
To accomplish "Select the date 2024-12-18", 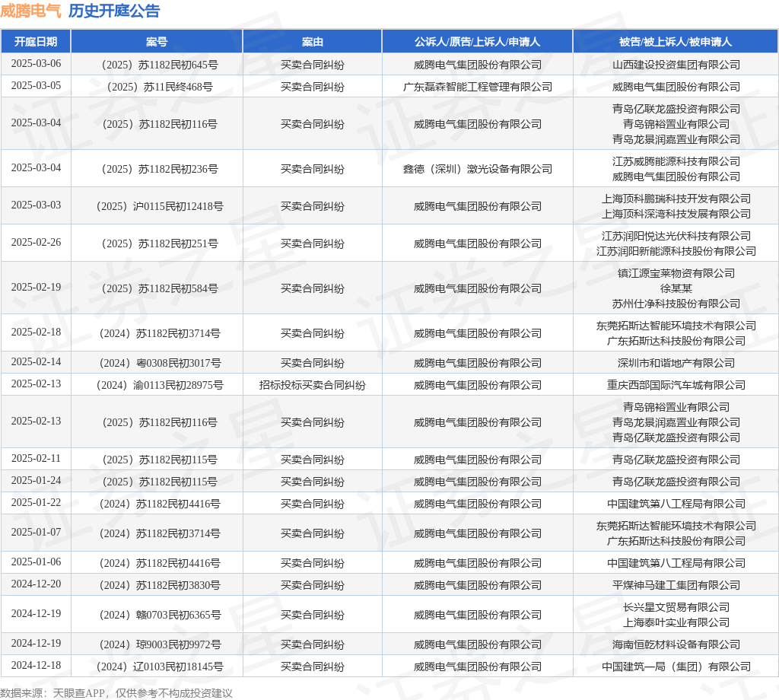I will [37, 666].
